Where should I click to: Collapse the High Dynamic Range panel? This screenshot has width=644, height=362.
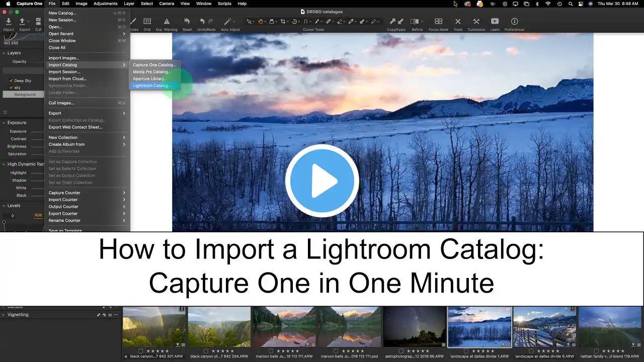(x=4, y=164)
